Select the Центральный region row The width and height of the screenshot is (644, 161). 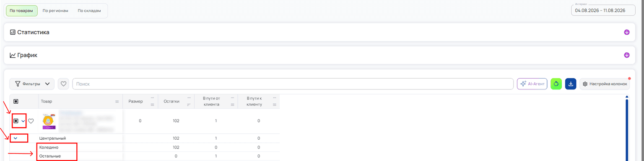point(145,138)
